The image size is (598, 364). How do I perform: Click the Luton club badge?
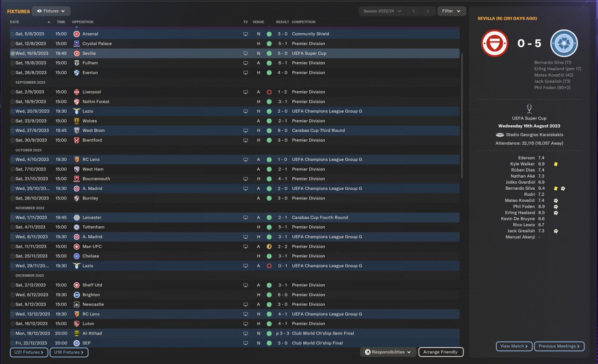[x=77, y=323]
